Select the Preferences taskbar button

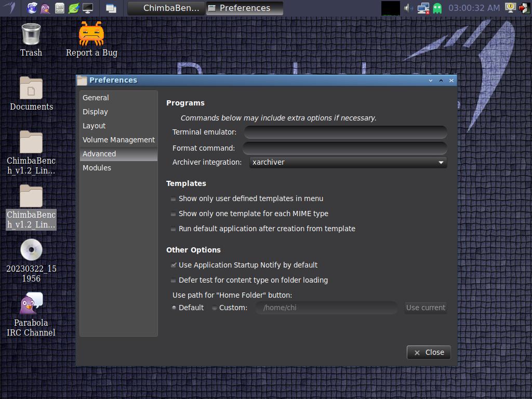(245, 8)
